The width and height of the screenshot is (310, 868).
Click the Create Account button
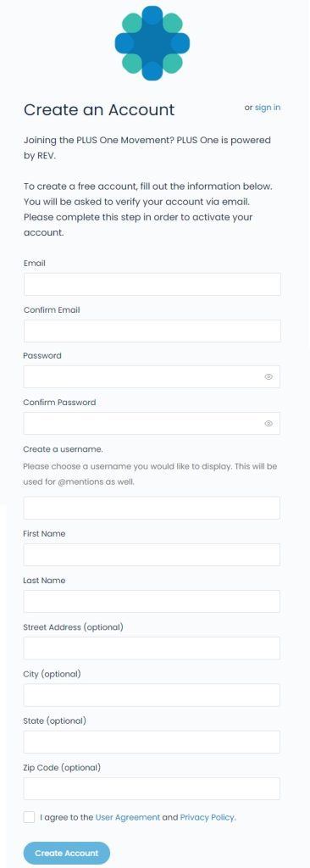(66, 853)
